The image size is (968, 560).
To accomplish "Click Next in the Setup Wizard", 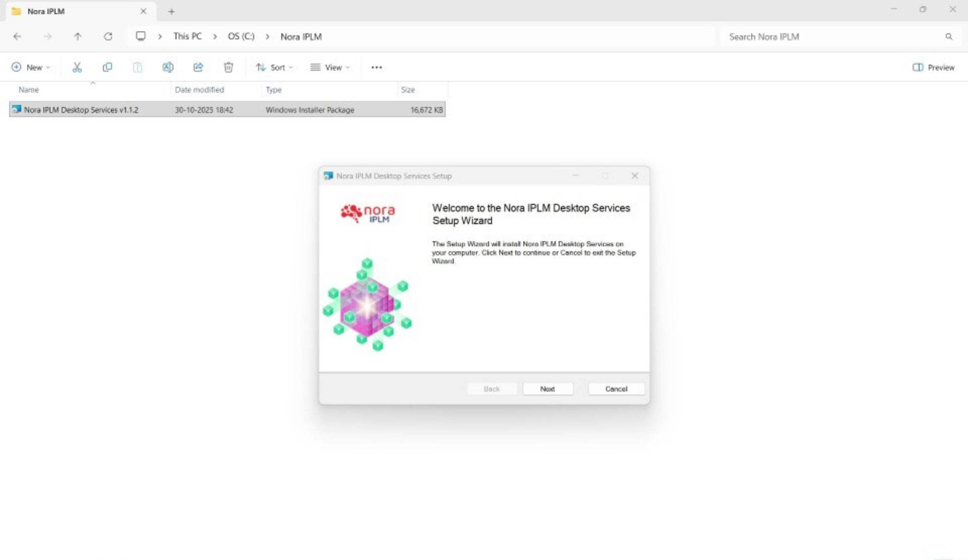I will [547, 389].
